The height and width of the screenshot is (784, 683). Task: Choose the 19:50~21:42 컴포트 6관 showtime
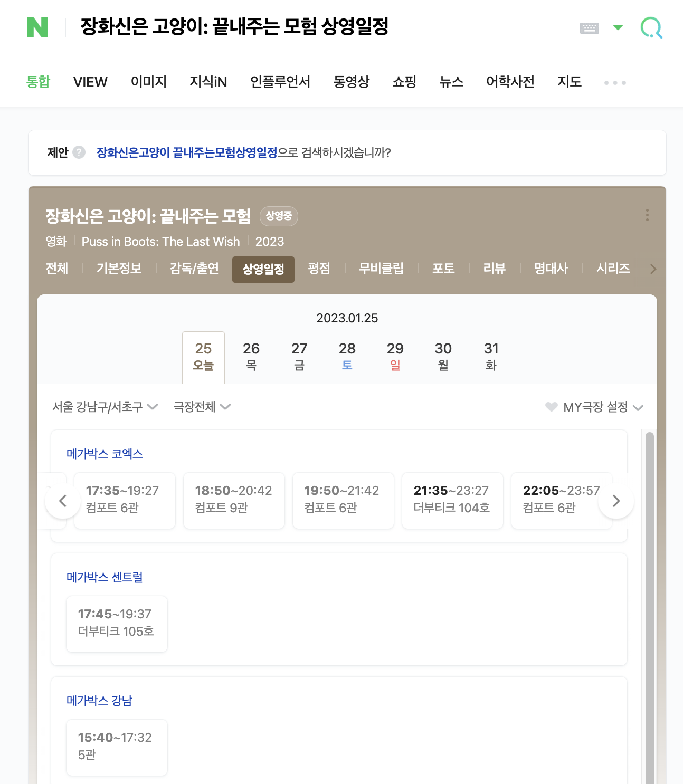[343, 500]
